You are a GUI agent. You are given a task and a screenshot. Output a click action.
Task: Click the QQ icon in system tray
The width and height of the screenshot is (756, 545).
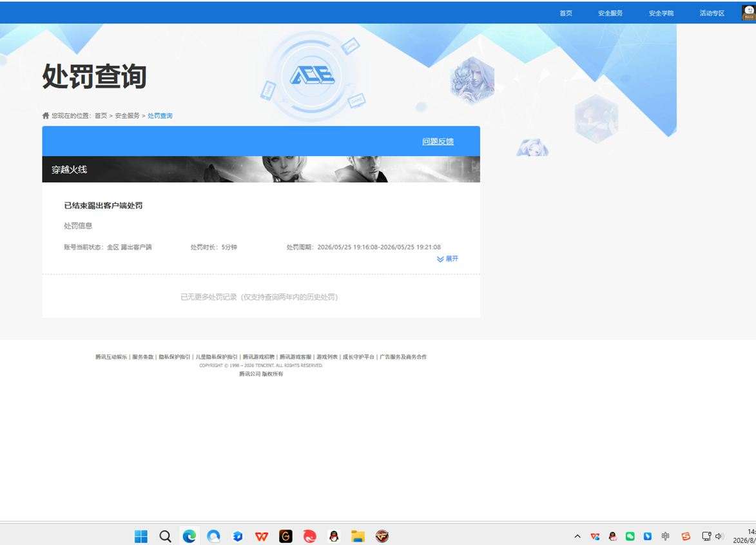[613, 537]
